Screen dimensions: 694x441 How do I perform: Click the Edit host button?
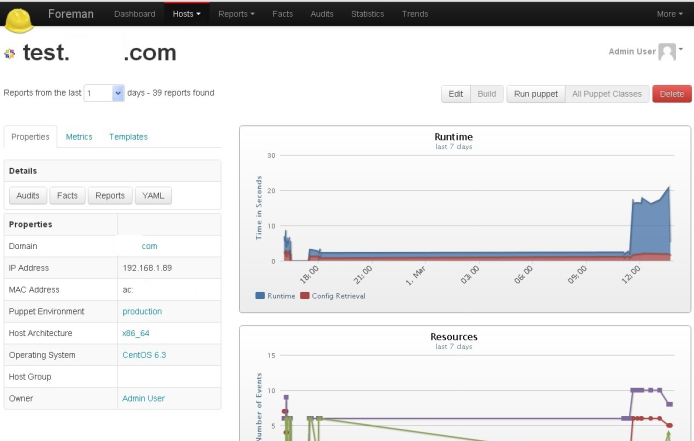pos(455,94)
